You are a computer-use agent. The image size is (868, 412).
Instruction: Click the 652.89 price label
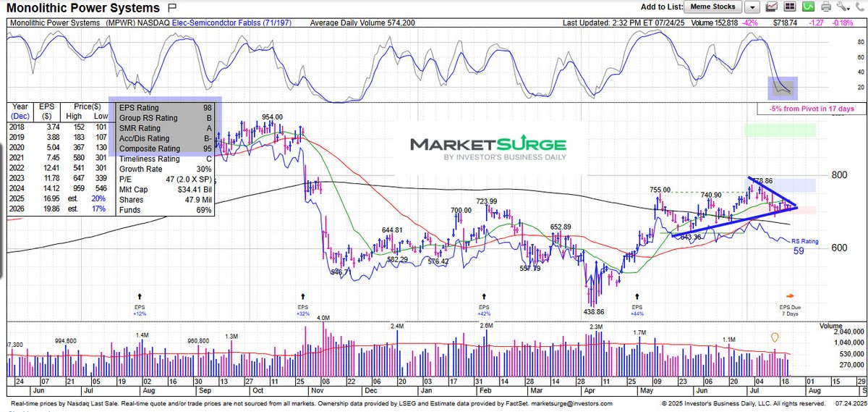coord(561,227)
